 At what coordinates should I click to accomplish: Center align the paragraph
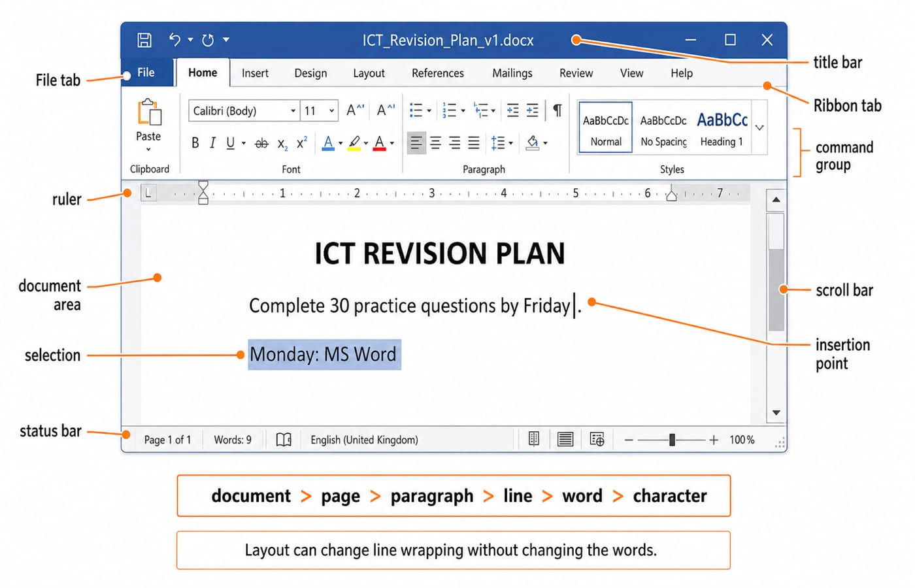435,142
